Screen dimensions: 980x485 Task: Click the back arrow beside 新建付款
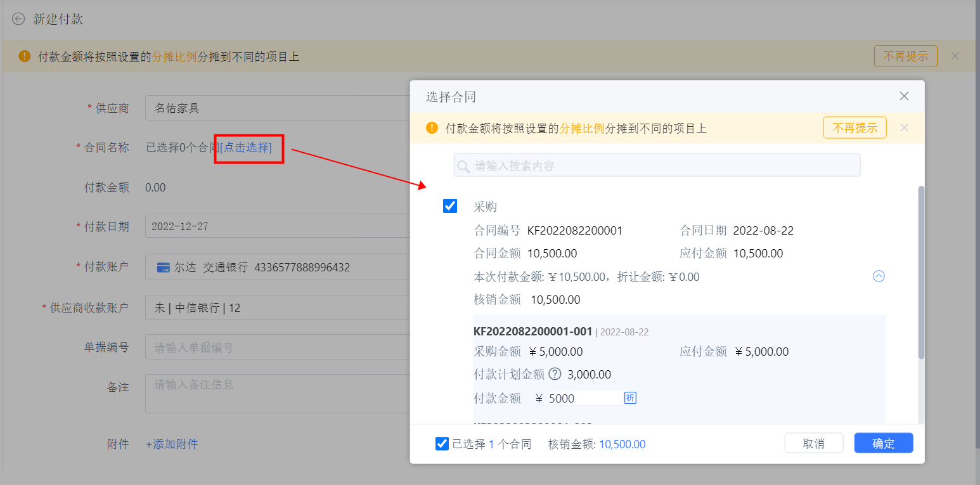(18, 19)
